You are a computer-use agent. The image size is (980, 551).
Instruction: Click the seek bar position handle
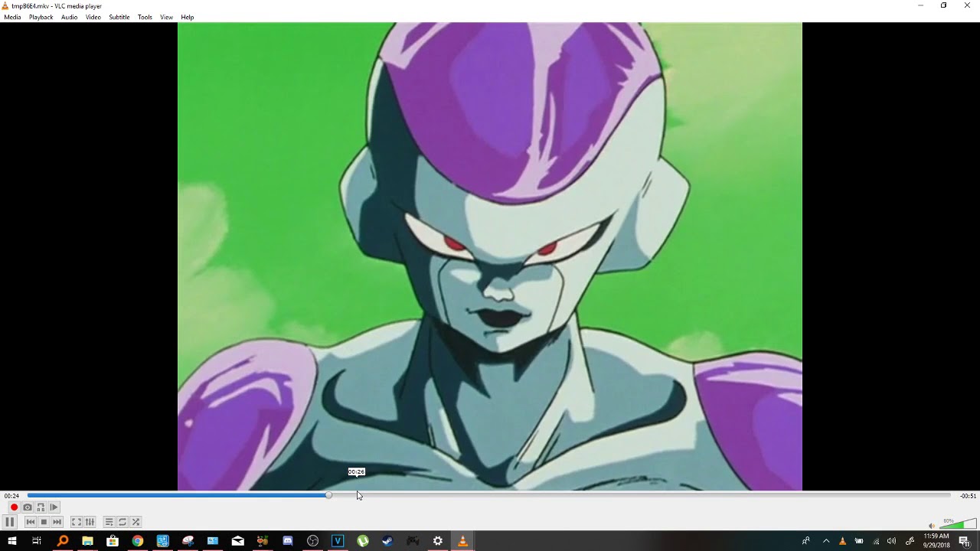coord(328,495)
